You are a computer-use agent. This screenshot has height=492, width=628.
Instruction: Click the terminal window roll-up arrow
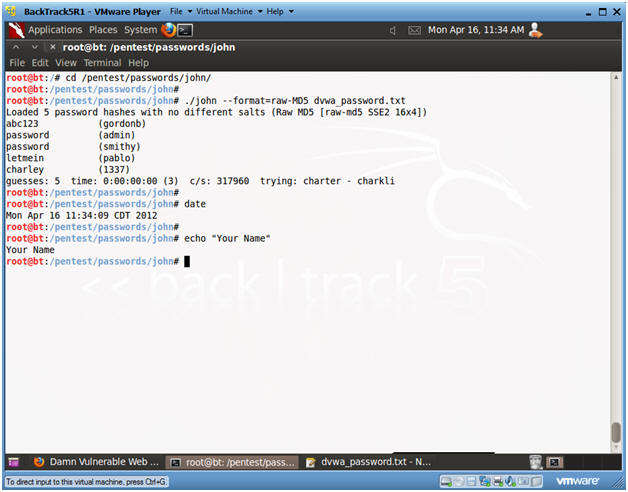[16, 47]
